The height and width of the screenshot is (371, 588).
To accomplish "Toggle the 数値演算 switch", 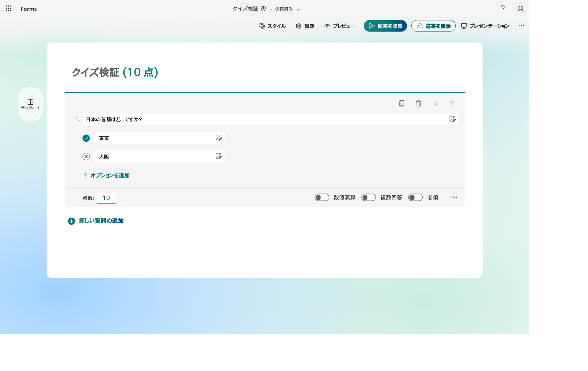I will click(x=322, y=197).
